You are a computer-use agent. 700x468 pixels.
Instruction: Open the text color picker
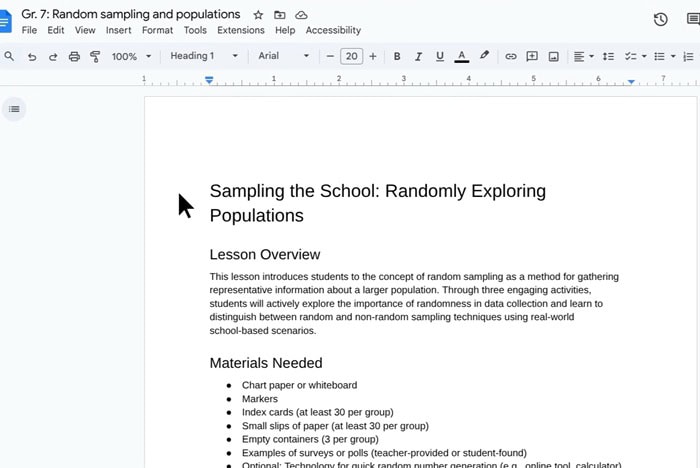pos(462,57)
